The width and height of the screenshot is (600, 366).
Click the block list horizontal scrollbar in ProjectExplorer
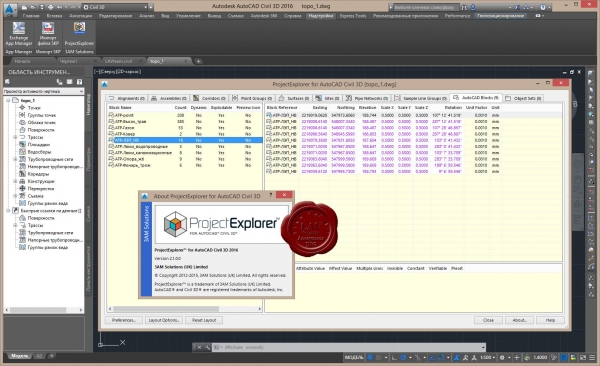tap(185, 309)
